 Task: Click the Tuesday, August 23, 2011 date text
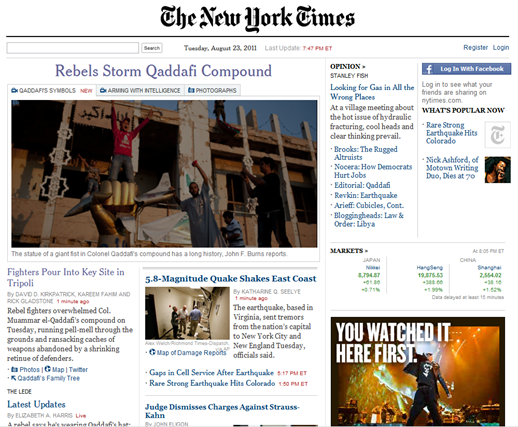[220, 48]
